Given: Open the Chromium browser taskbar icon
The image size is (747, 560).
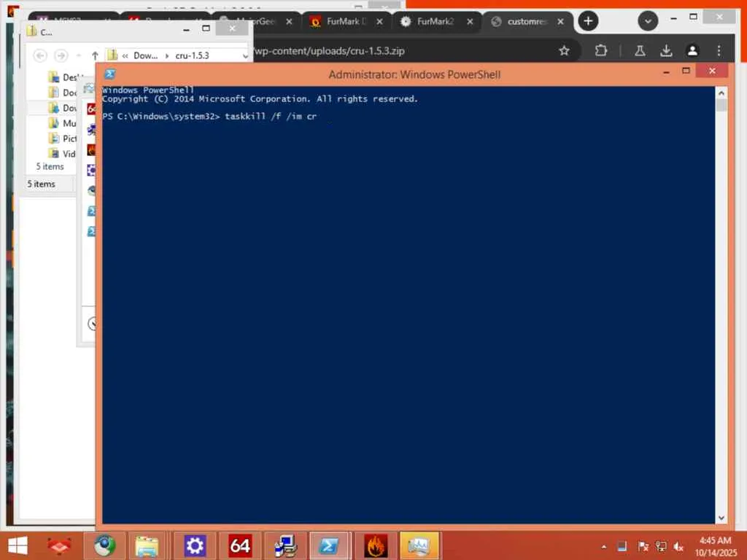Looking at the screenshot, I should [x=105, y=545].
